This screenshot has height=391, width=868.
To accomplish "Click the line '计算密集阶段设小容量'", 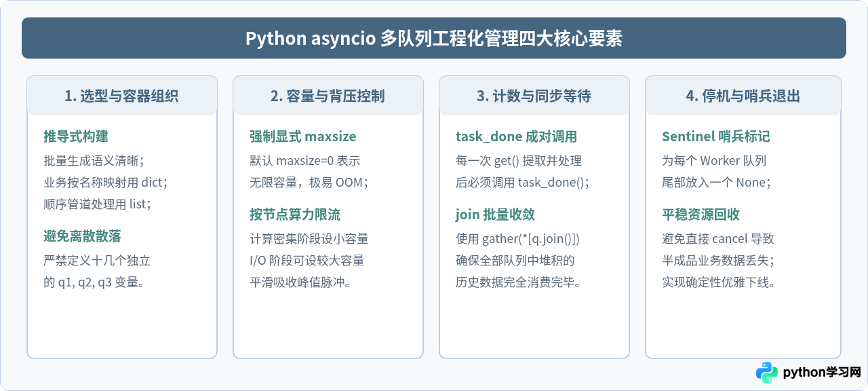I will (x=309, y=239).
